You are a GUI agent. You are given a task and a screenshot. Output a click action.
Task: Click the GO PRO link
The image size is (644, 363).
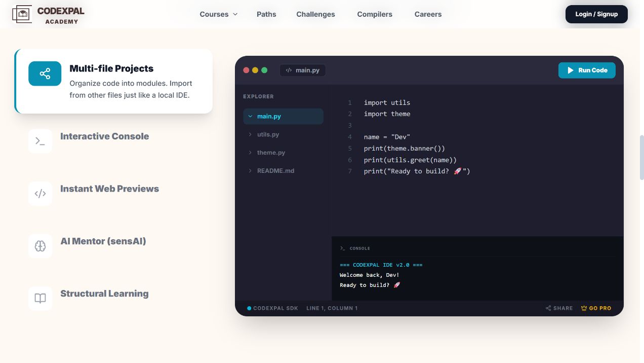[x=596, y=308]
